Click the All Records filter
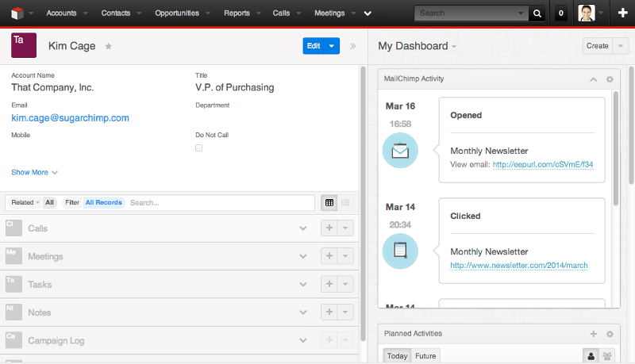The width and height of the screenshot is (635, 364). 104,202
